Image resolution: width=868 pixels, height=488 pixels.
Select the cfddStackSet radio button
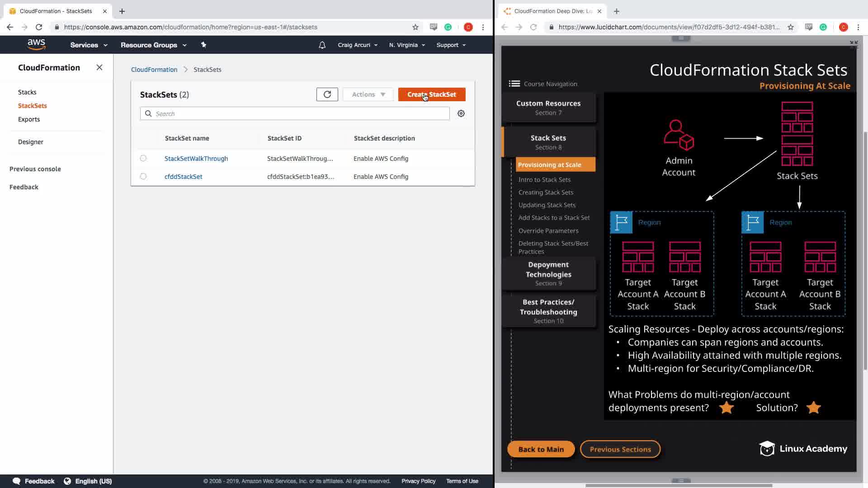[143, 177]
